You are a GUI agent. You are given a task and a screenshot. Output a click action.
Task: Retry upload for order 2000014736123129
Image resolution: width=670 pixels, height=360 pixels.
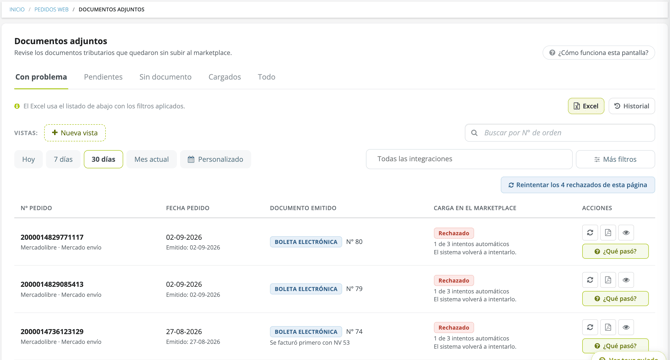pyautogui.click(x=590, y=327)
